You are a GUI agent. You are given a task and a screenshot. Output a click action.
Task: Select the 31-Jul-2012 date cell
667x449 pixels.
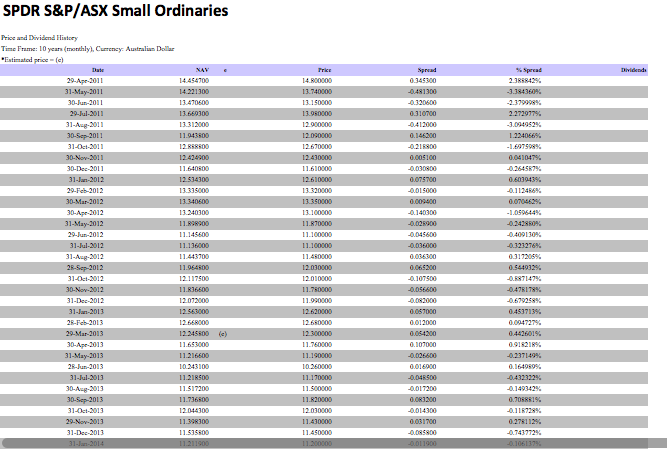click(86, 246)
